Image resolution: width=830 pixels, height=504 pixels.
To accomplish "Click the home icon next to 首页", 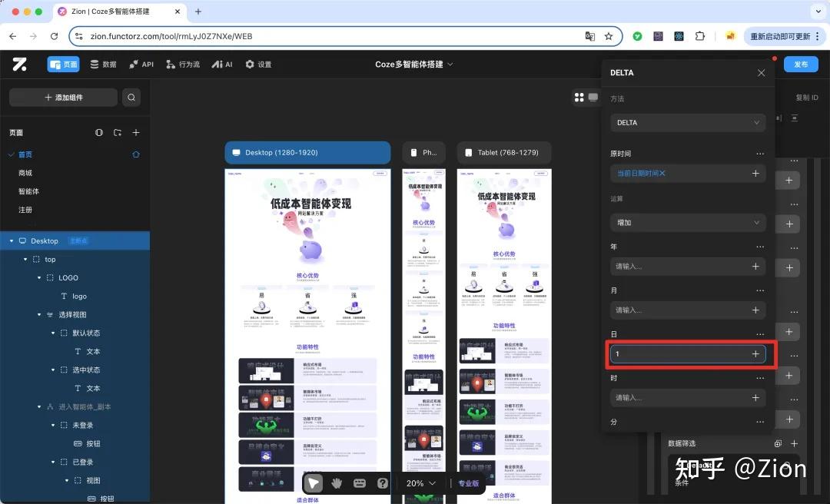I will point(136,154).
